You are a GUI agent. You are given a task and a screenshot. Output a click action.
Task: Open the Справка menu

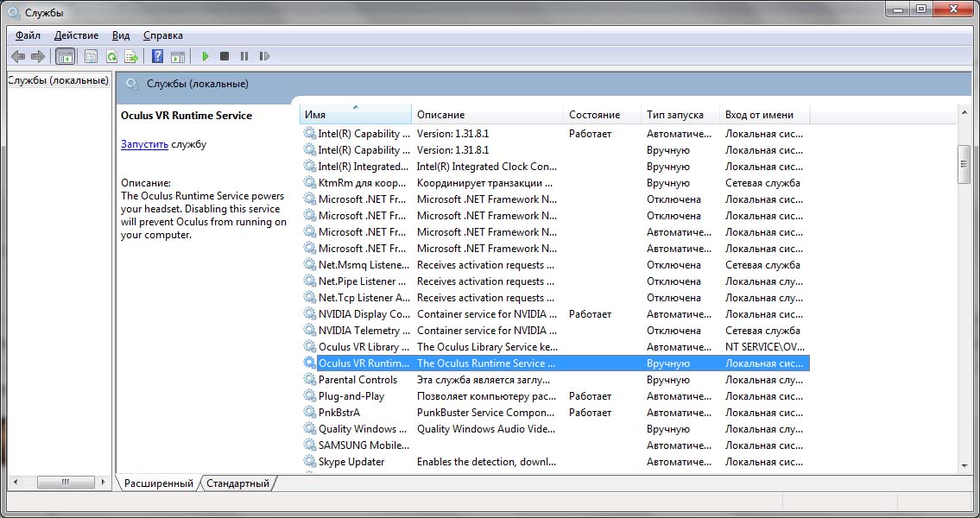(x=162, y=35)
